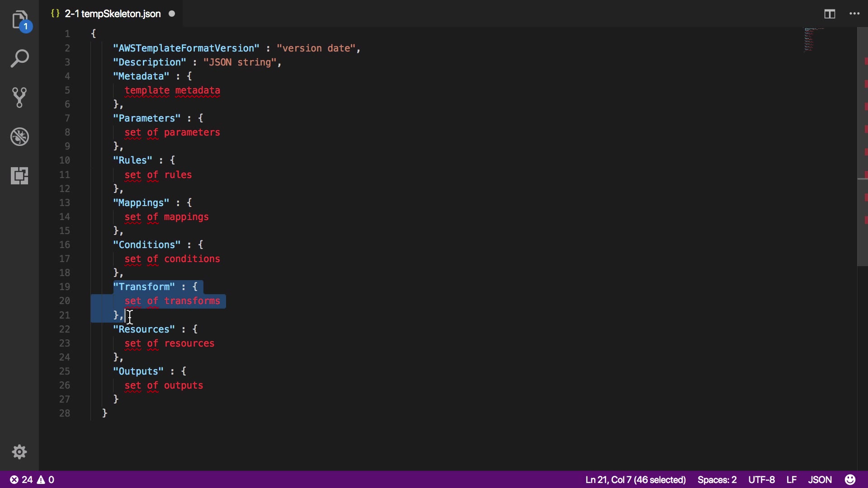868x488 pixels.
Task: Open the Debug view icon
Action: click(x=19, y=136)
